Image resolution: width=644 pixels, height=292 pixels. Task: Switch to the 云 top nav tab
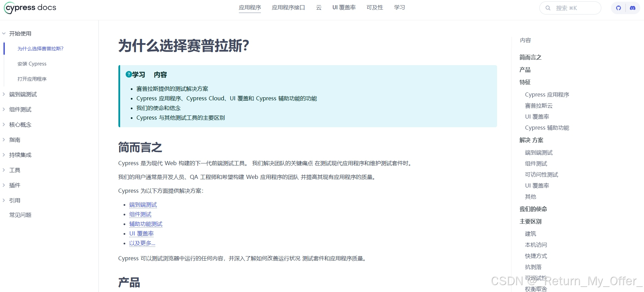click(x=319, y=8)
